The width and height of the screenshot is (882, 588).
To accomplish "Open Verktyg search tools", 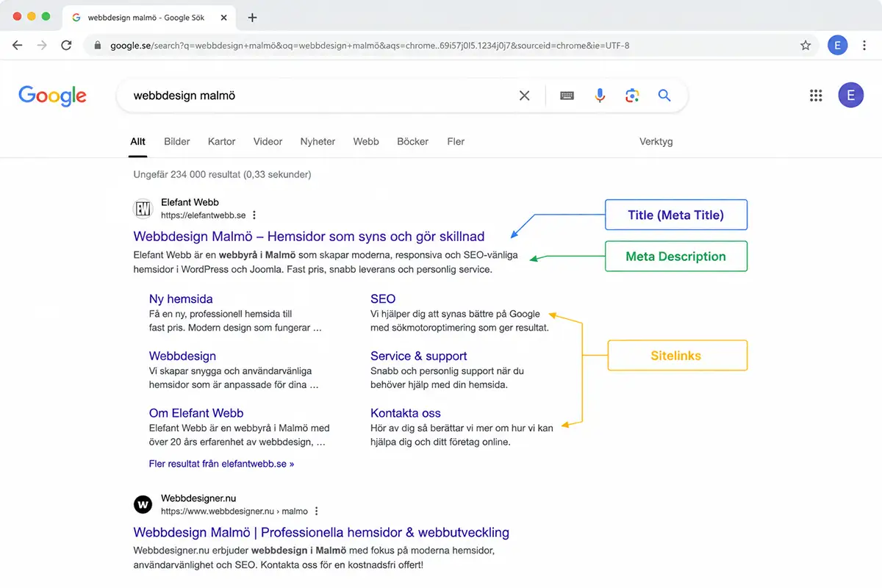I will [656, 142].
